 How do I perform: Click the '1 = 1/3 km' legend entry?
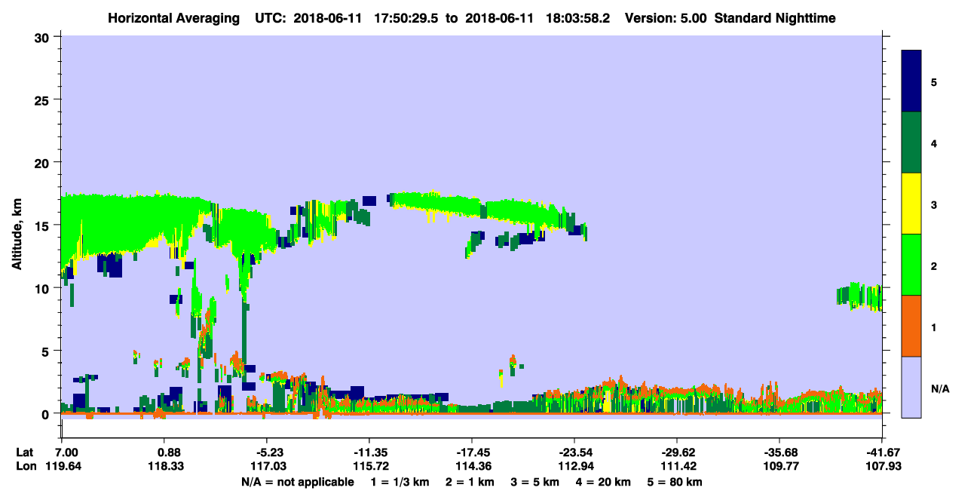point(400,482)
